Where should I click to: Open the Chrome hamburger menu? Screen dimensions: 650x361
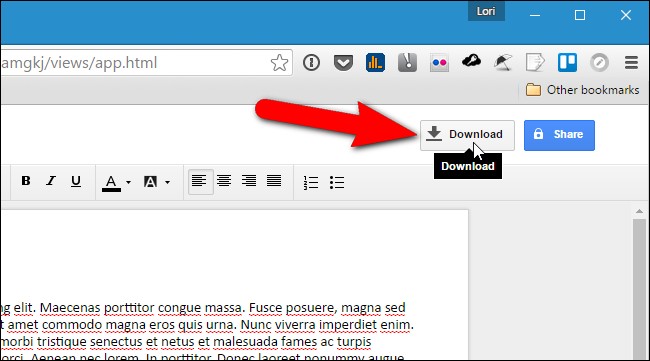(631, 63)
